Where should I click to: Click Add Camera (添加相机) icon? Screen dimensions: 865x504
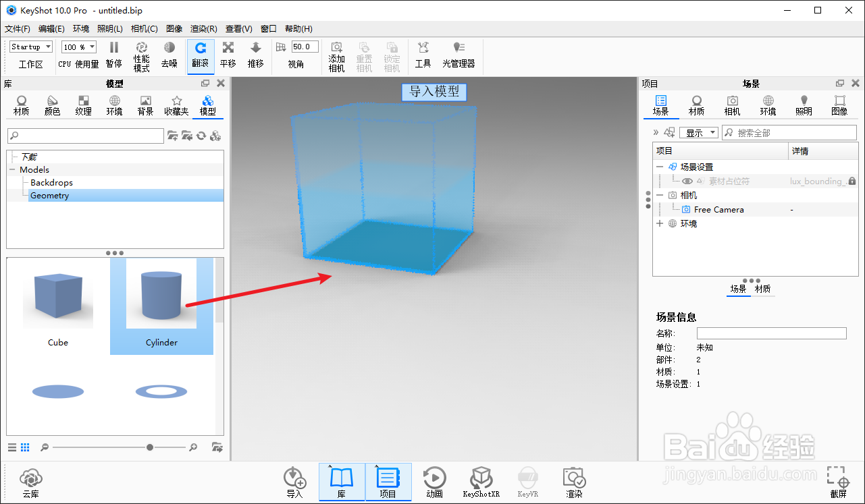337,57
